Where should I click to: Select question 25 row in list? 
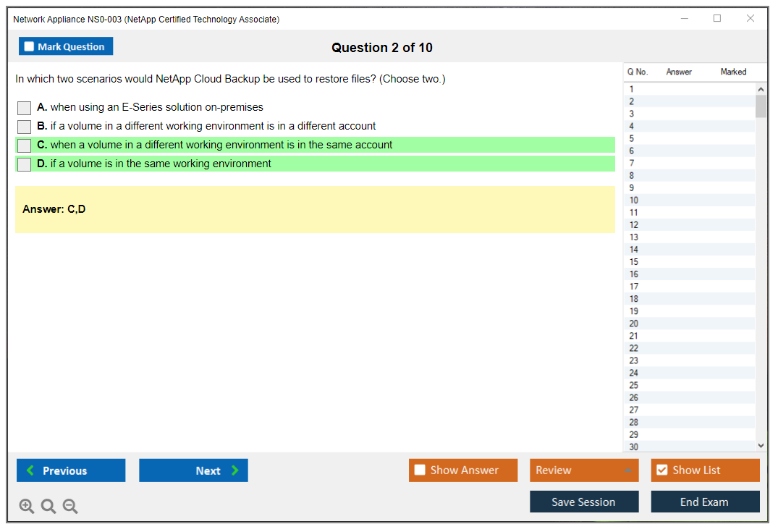[634, 385]
